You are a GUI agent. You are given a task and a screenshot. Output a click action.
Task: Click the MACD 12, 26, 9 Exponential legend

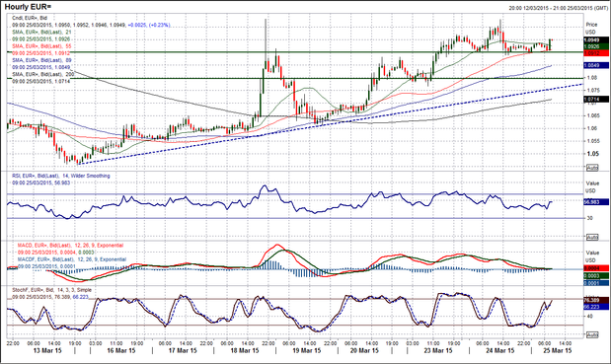coord(70,246)
